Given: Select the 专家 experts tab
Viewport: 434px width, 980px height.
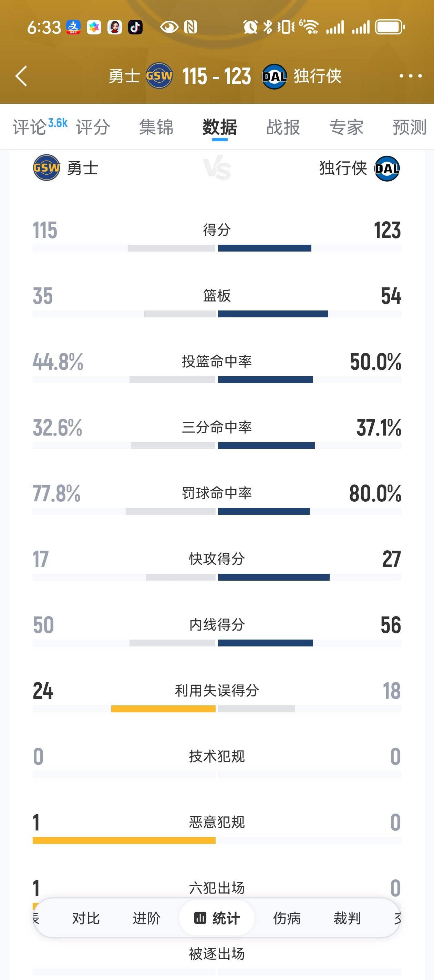Looking at the screenshot, I should pos(346,127).
